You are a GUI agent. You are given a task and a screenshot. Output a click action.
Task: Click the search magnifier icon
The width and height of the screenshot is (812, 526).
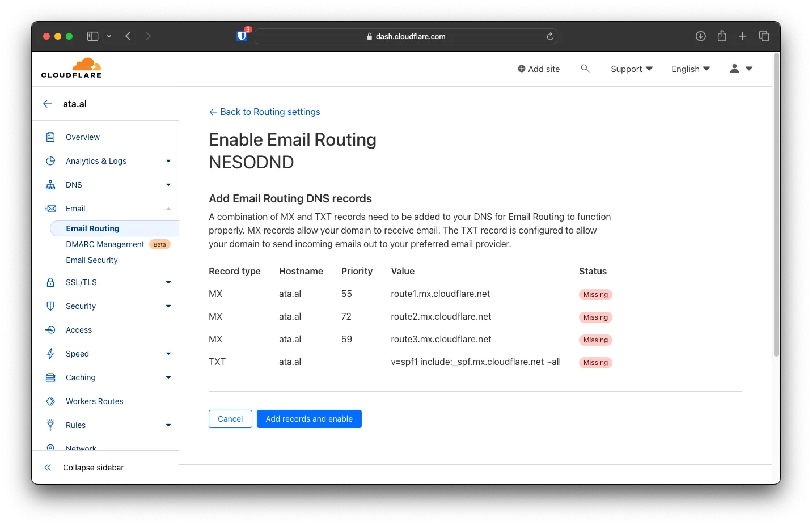click(585, 69)
